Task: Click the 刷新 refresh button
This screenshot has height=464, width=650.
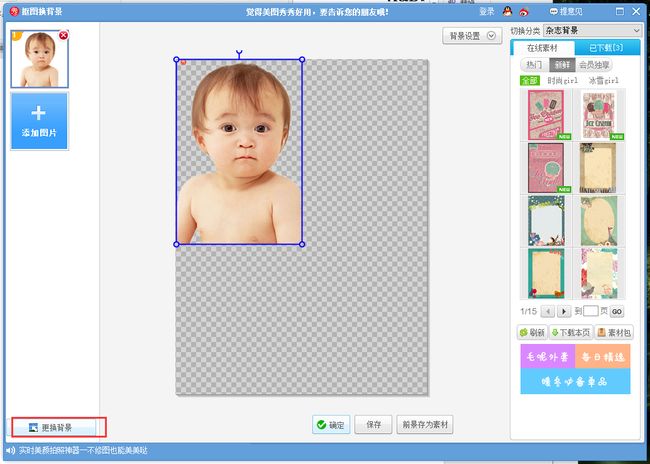Action: coord(532,333)
